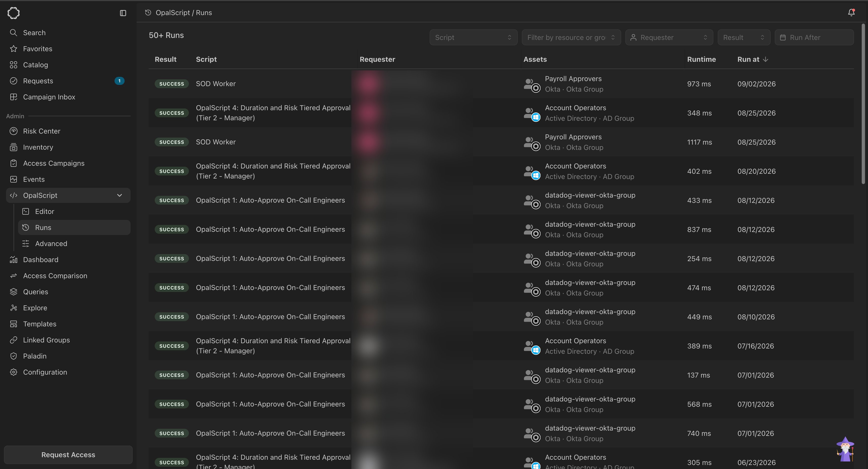Open the Runs page in sidebar
The height and width of the screenshot is (469, 868).
tap(74, 227)
